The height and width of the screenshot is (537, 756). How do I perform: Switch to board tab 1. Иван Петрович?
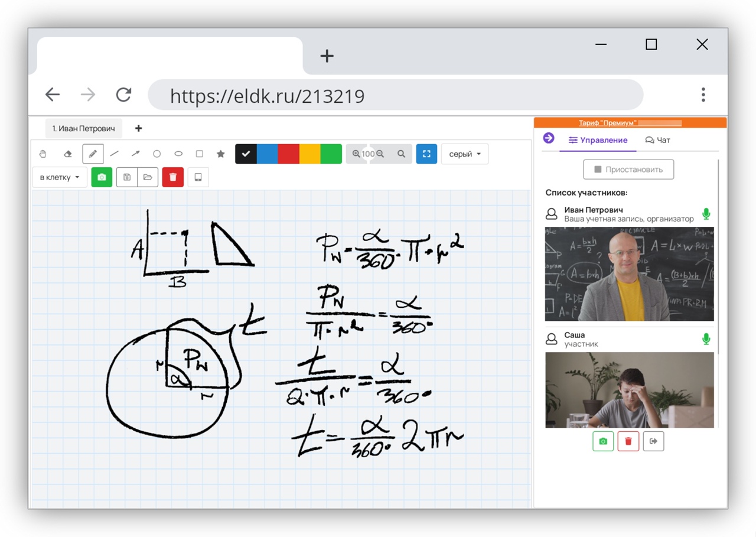84,128
